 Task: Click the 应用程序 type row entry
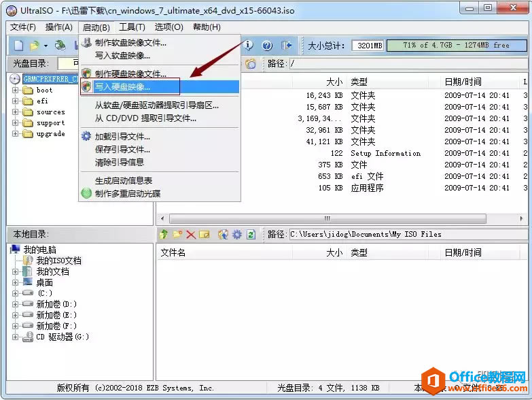[x=367, y=188]
